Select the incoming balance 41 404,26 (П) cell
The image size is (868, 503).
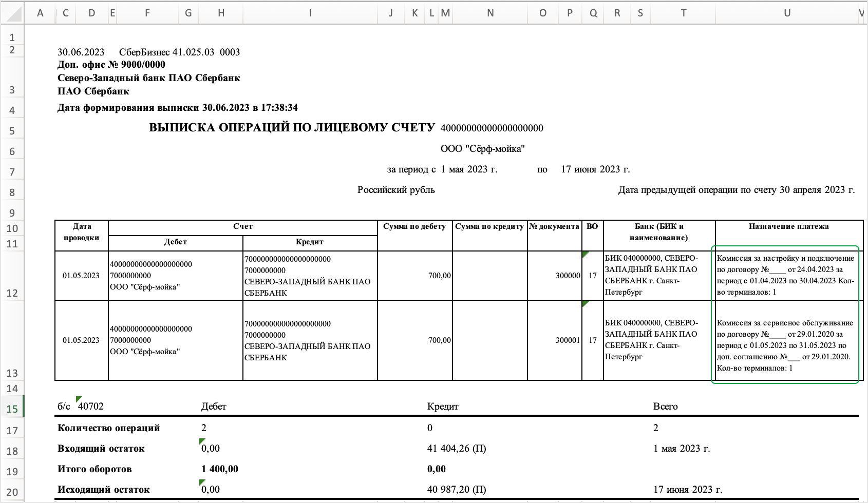click(x=457, y=448)
